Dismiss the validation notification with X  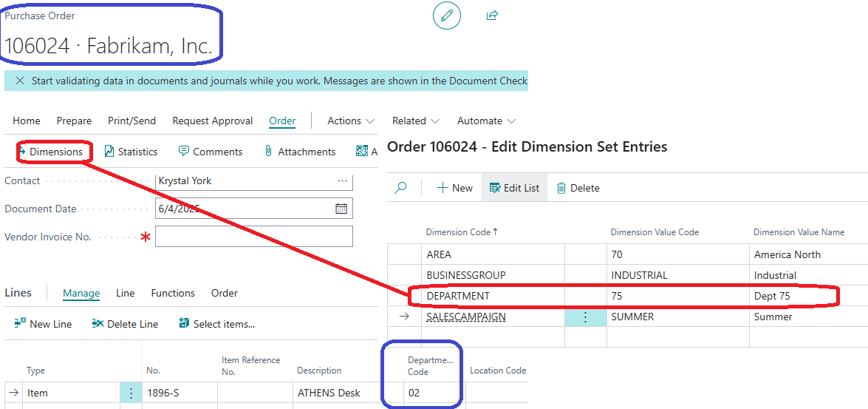[x=20, y=81]
